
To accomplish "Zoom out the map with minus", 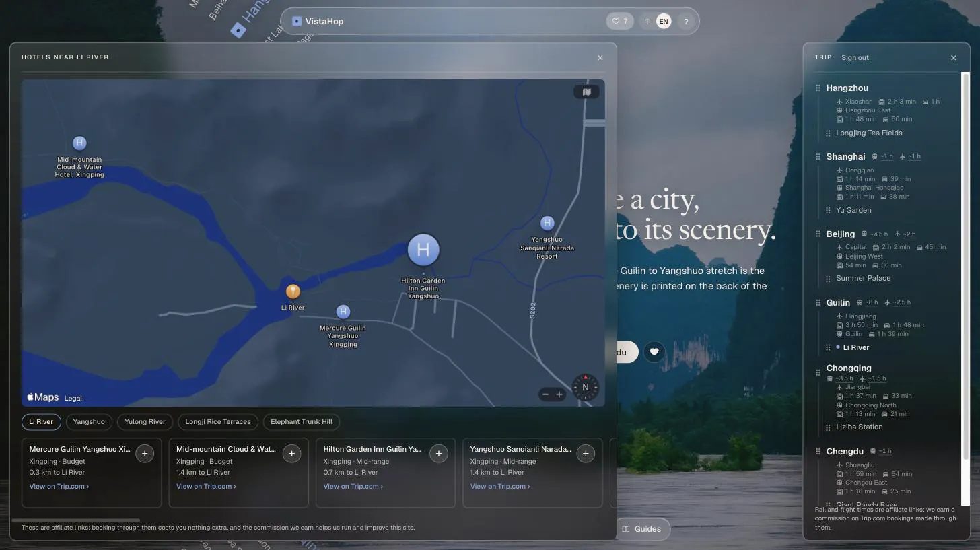I will tap(545, 394).
